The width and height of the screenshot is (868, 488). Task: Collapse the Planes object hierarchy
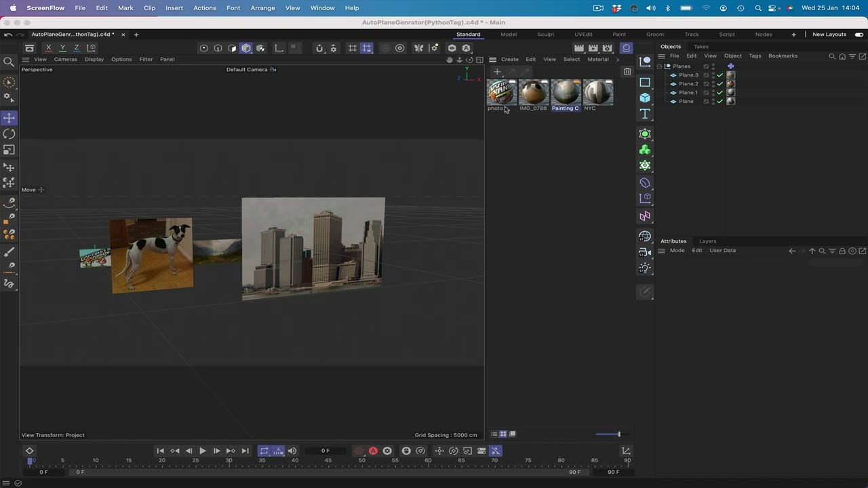pos(659,66)
